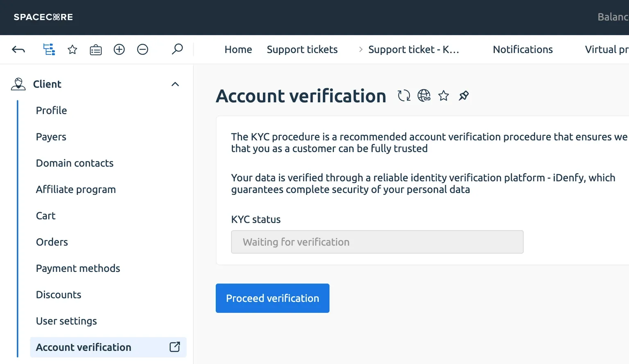Click the back arrow icon in toolbar
629x364 pixels.
[18, 50]
